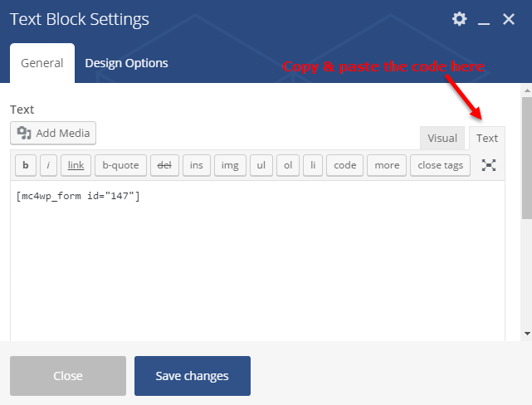Insert ordered list with ol button
This screenshot has height=405, width=532.
pos(288,165)
